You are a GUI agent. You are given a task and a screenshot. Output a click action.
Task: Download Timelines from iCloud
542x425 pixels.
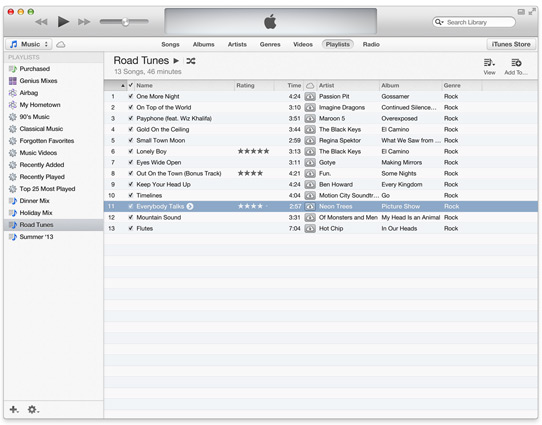click(310, 196)
